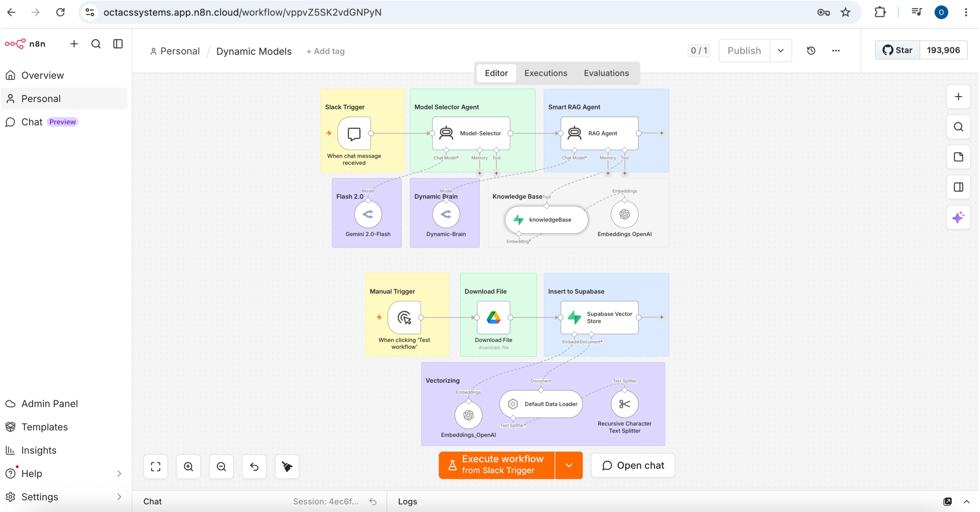Click the Publish button
Image resolution: width=980 pixels, height=512 pixels.
[x=744, y=51]
